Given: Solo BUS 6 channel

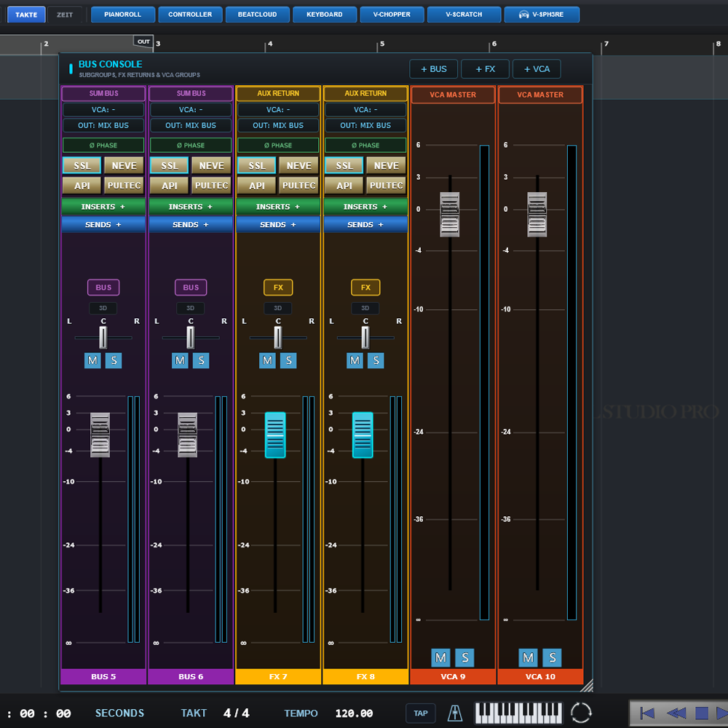Looking at the screenshot, I should point(201,360).
